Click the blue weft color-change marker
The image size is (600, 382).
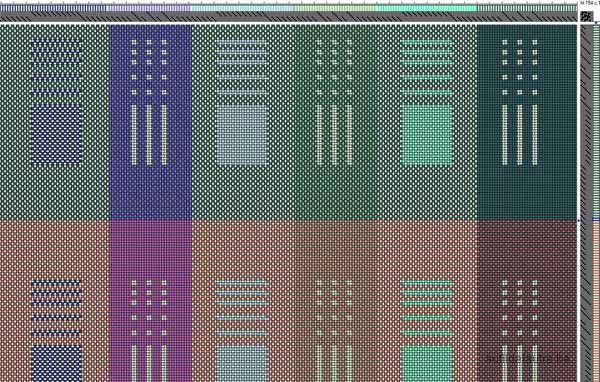pyautogui.click(x=596, y=220)
